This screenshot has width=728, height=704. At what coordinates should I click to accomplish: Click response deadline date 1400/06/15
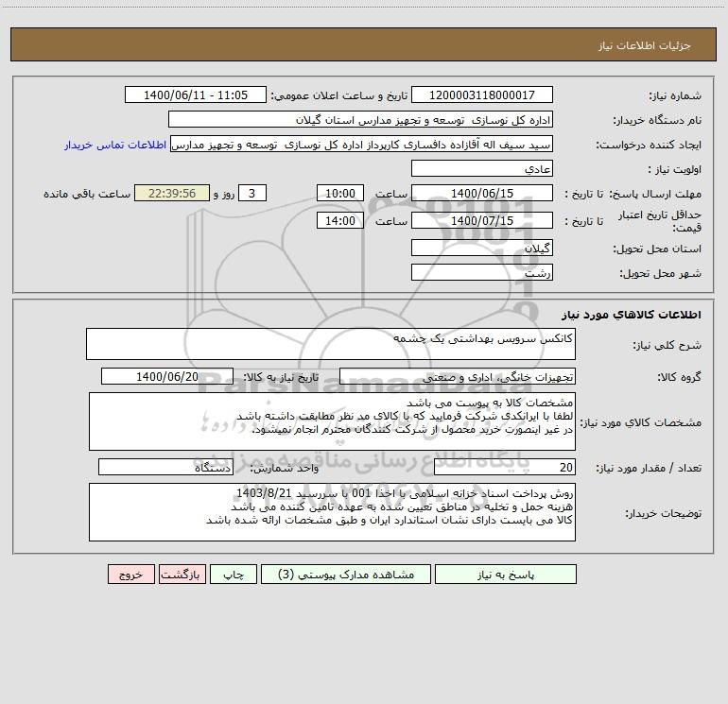coord(482,193)
